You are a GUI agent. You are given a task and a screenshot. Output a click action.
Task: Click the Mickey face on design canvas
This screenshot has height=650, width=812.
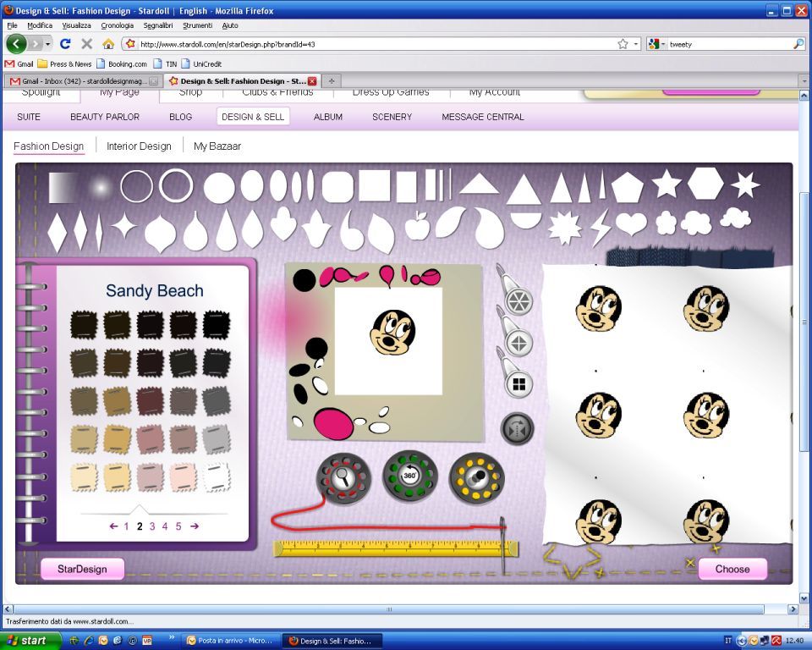[x=392, y=333]
